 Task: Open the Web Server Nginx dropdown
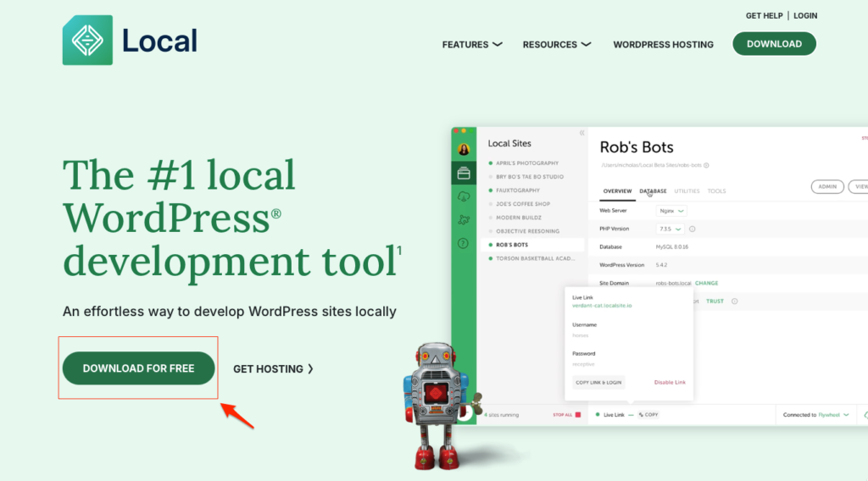(671, 210)
